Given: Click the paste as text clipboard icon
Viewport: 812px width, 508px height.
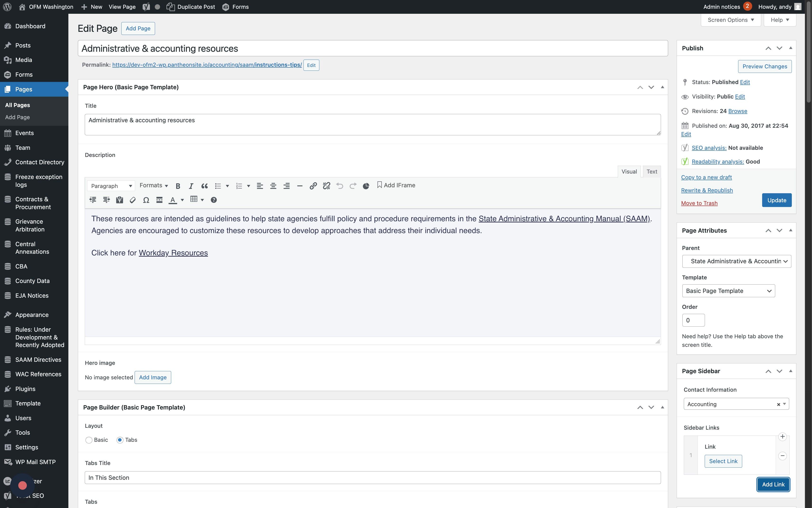Looking at the screenshot, I should click(x=119, y=200).
